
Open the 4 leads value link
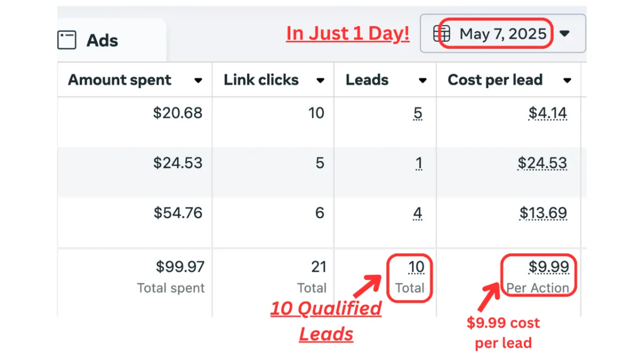(x=418, y=213)
